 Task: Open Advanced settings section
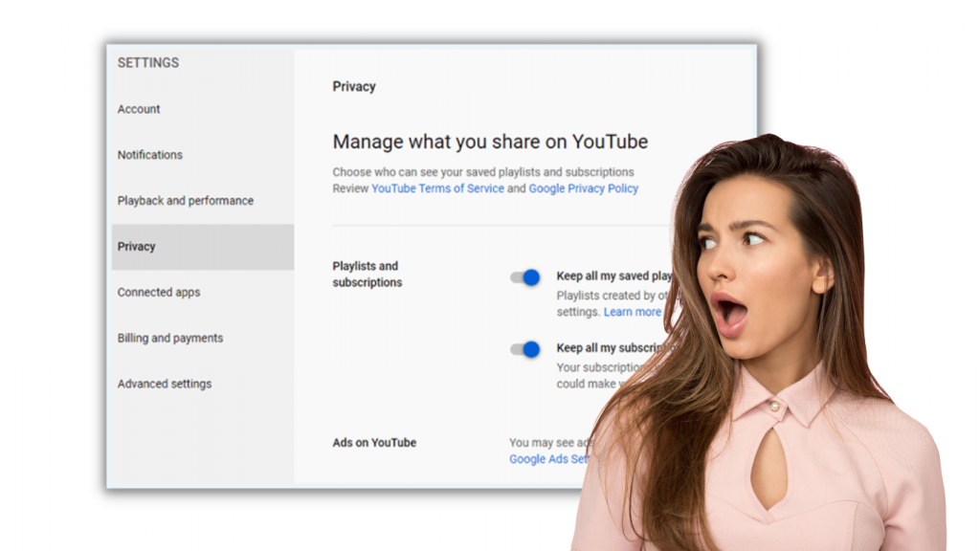point(165,384)
